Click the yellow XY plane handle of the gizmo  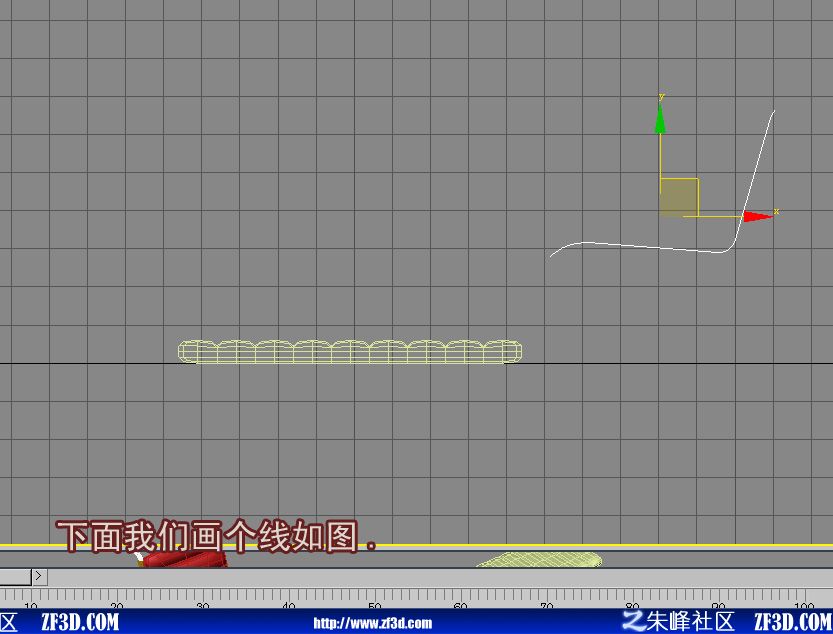[679, 197]
